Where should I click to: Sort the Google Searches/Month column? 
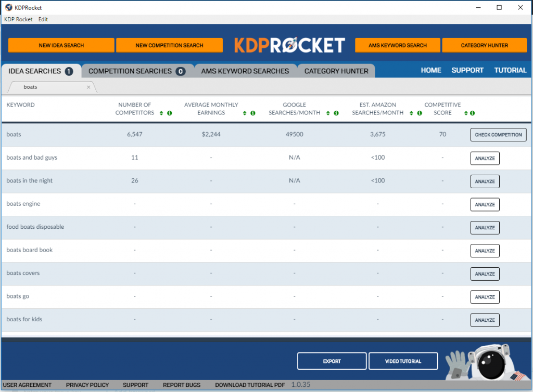[x=328, y=113]
